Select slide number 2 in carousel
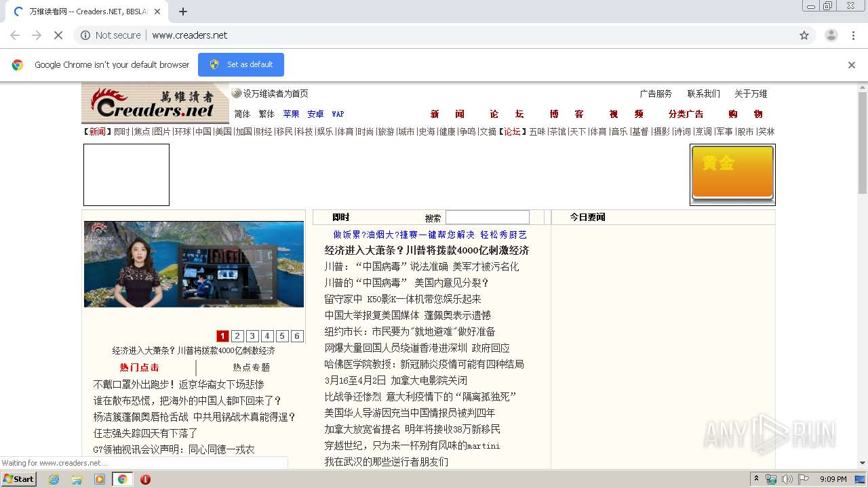Viewport: 868px width, 488px height. (x=237, y=336)
